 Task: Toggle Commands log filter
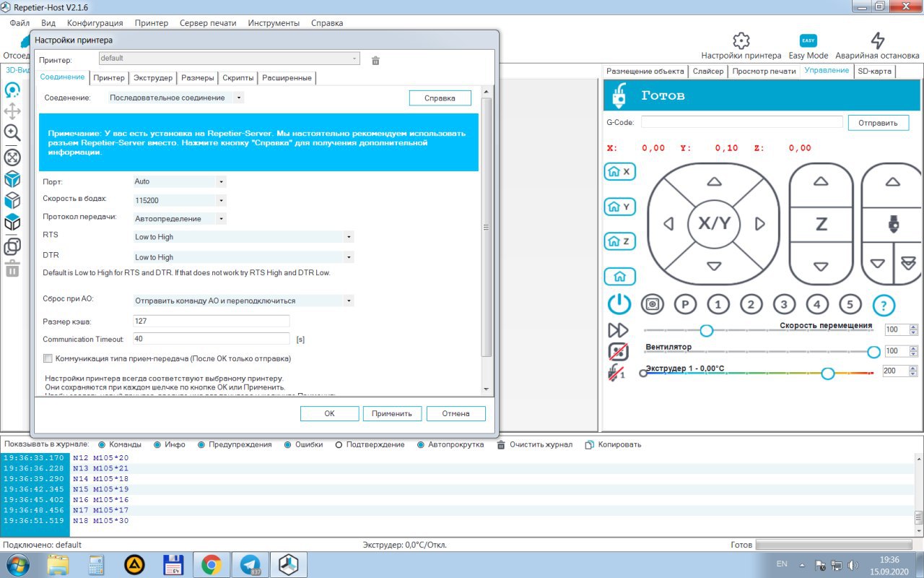(x=102, y=444)
